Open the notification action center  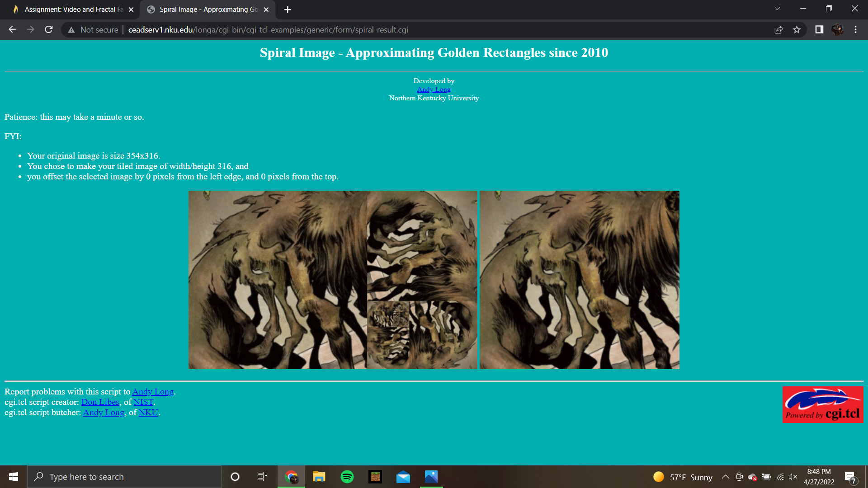[850, 477]
